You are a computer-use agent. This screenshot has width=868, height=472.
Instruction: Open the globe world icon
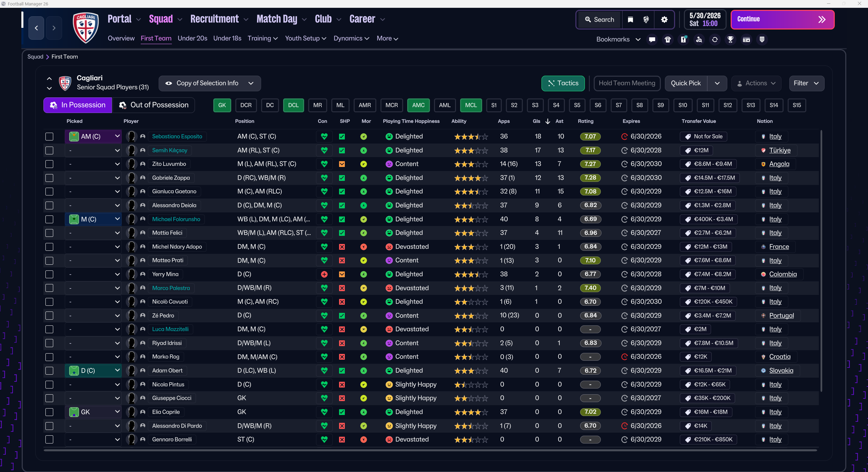click(x=646, y=20)
